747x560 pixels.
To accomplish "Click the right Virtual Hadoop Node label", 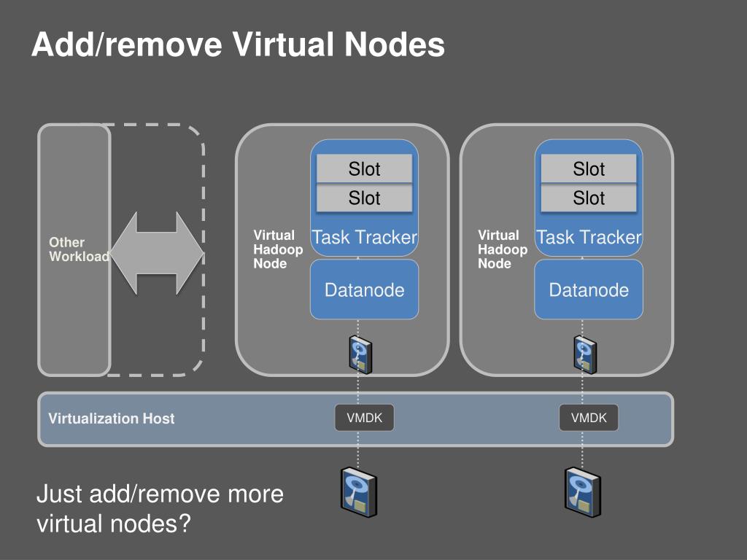I will pos(502,249).
